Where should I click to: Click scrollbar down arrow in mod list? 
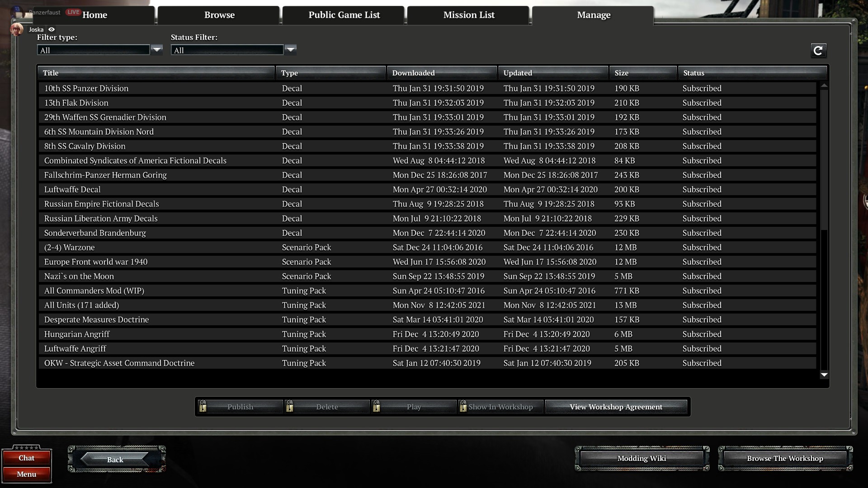pos(824,375)
